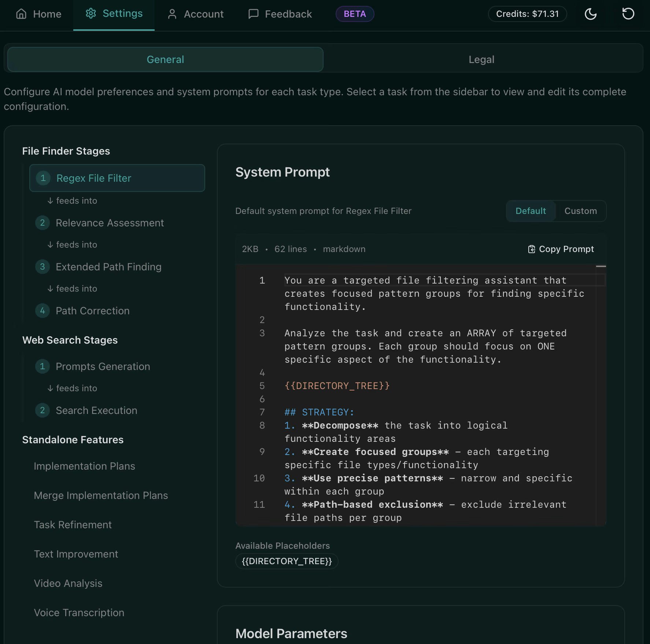Viewport: 650px width, 644px height.
Task: Click the {{DIRECTORY_TREE}} token on line 5
Action: (x=337, y=386)
